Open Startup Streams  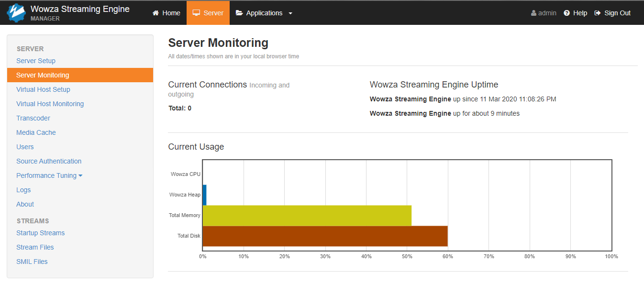click(40, 233)
